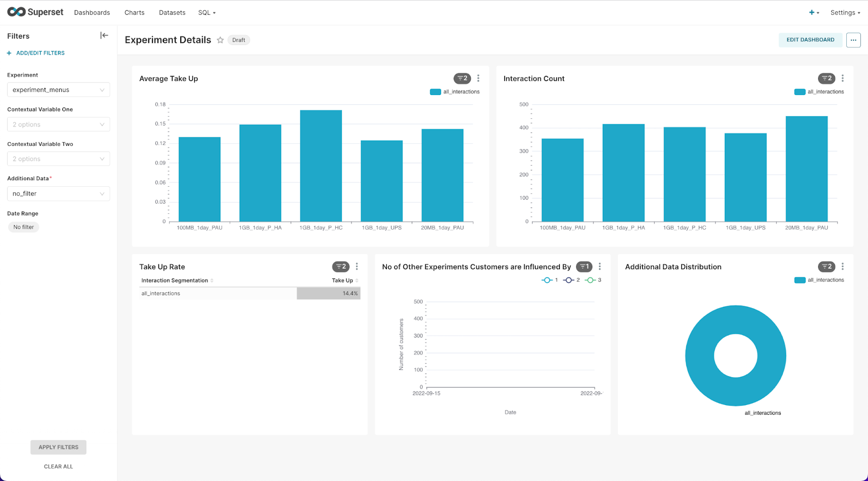Open the Experiment filter dropdown
868x481 pixels.
pos(59,90)
